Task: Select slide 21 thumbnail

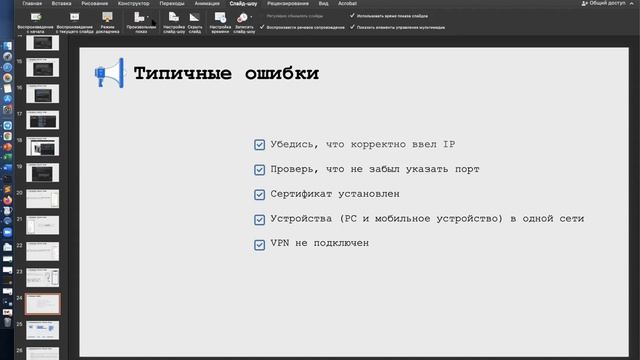Action: (42, 225)
